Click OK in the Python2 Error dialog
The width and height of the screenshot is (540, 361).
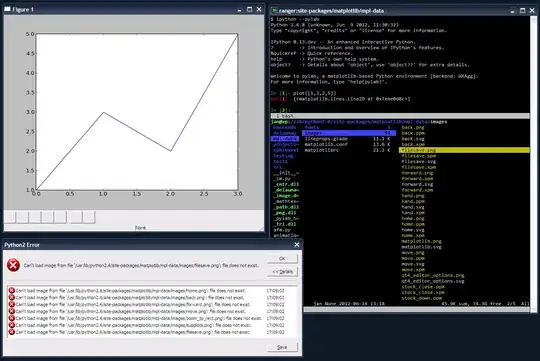[282, 258]
